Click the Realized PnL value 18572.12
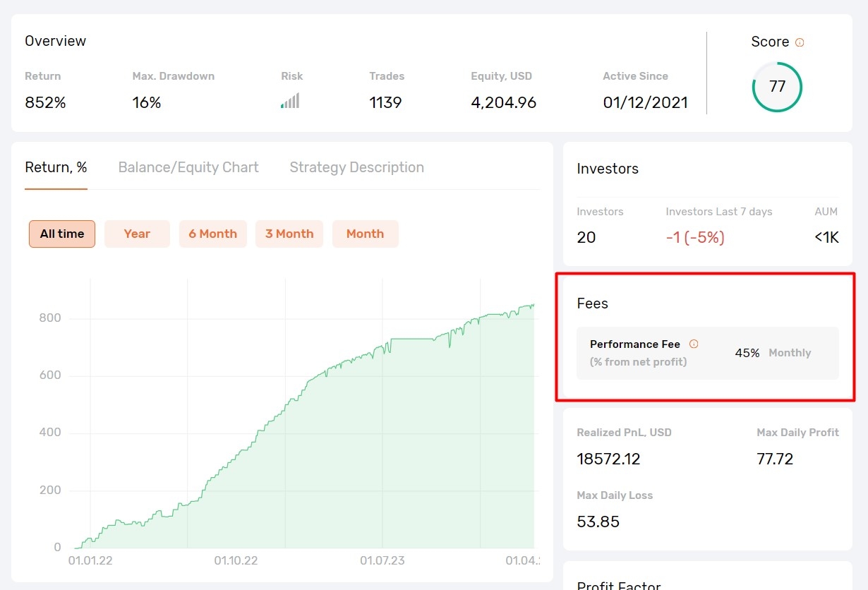868x590 pixels. pyautogui.click(x=608, y=459)
